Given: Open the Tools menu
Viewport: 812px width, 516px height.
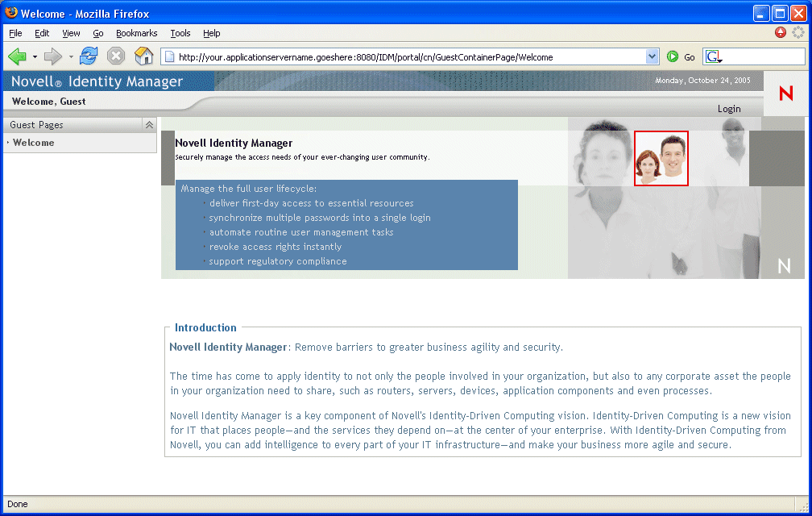Looking at the screenshot, I should coord(180,33).
